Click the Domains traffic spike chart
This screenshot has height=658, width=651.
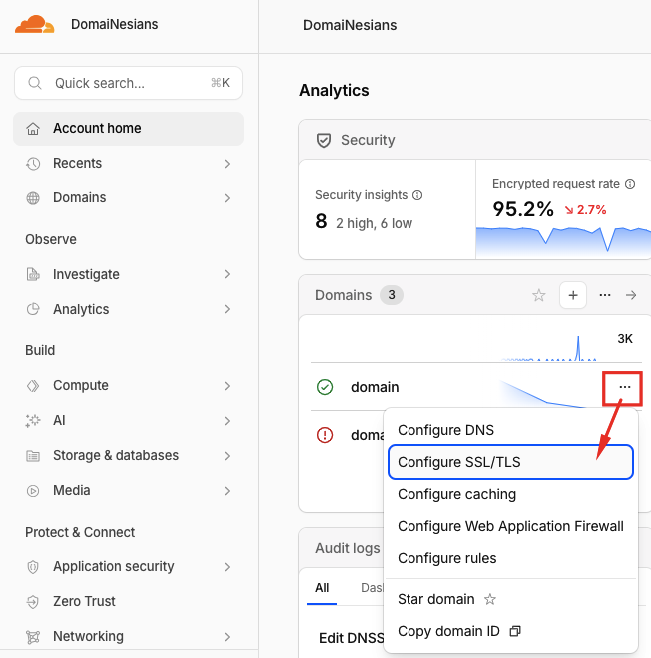click(x=549, y=348)
